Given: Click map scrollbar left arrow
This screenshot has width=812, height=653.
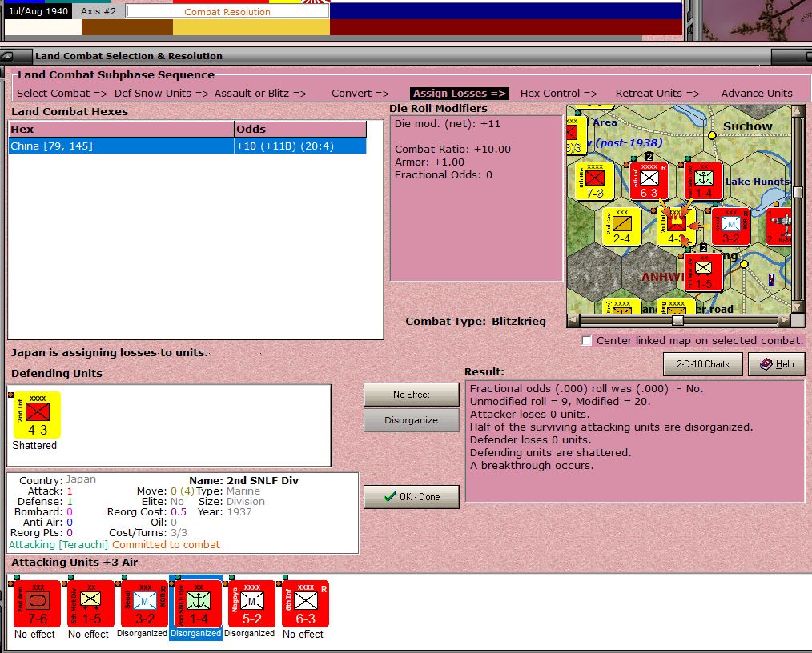Looking at the screenshot, I should click(573, 321).
